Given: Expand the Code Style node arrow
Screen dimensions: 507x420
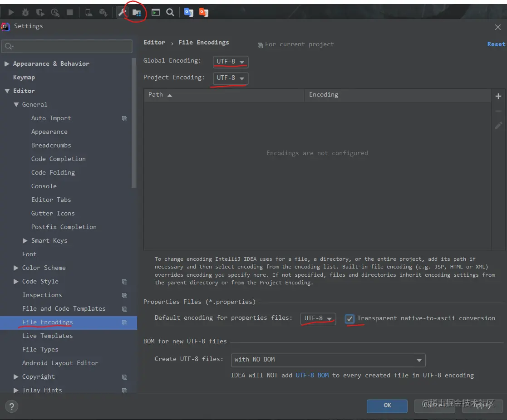Looking at the screenshot, I should (x=16, y=281).
